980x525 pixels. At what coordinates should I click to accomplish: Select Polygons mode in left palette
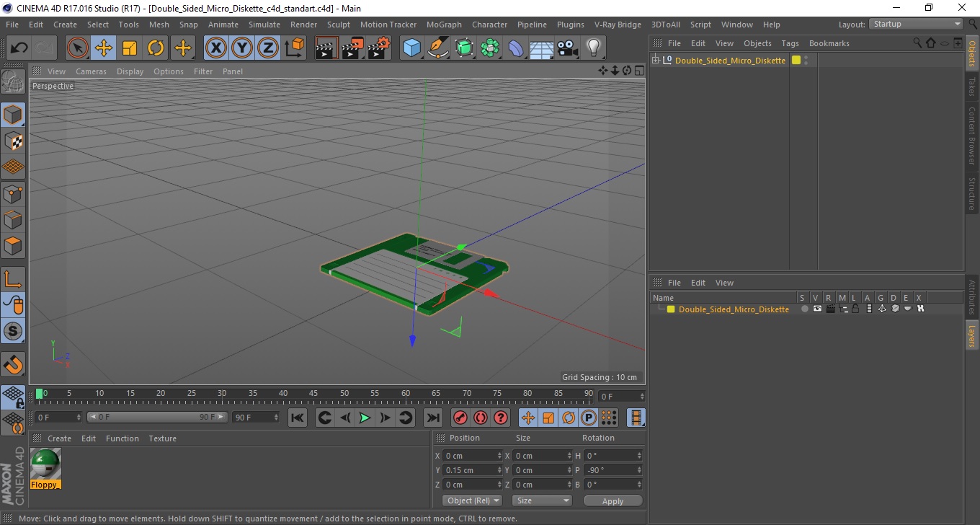13,245
